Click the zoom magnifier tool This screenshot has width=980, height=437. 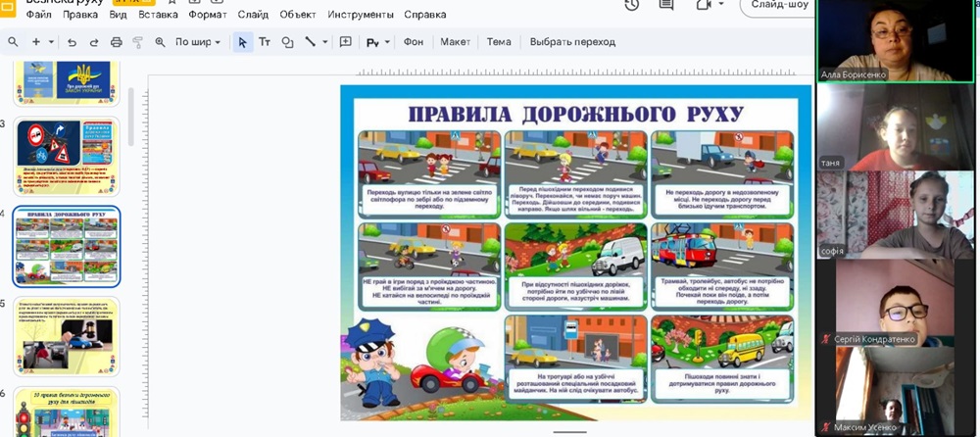click(x=160, y=42)
